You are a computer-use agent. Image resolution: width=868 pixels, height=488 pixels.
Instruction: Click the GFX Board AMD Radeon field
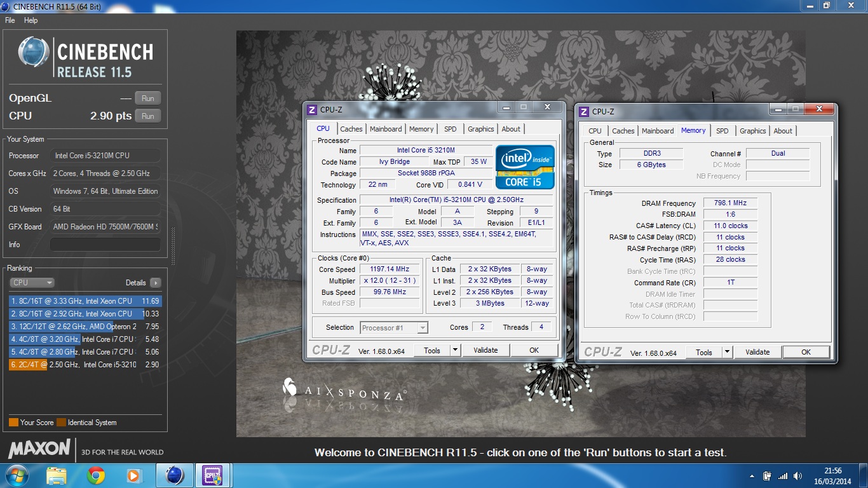click(105, 227)
